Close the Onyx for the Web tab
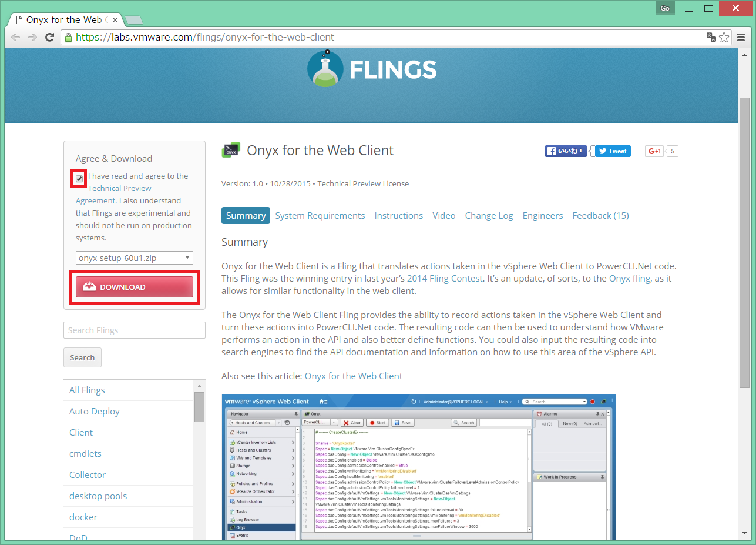 [115, 20]
